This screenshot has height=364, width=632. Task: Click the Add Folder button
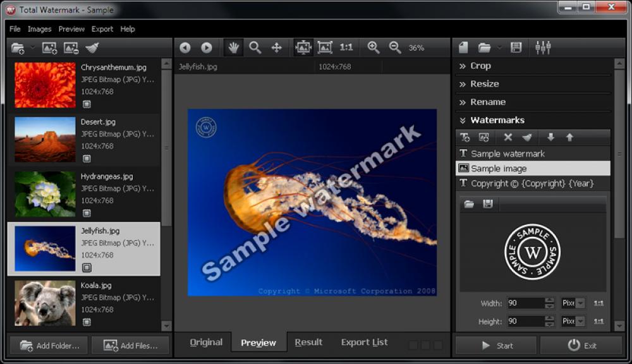[x=48, y=345]
